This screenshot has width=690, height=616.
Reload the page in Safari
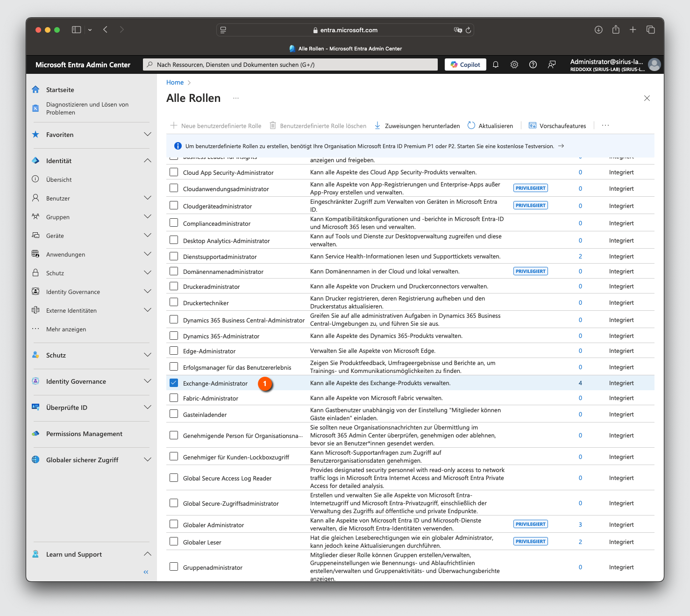(x=468, y=30)
